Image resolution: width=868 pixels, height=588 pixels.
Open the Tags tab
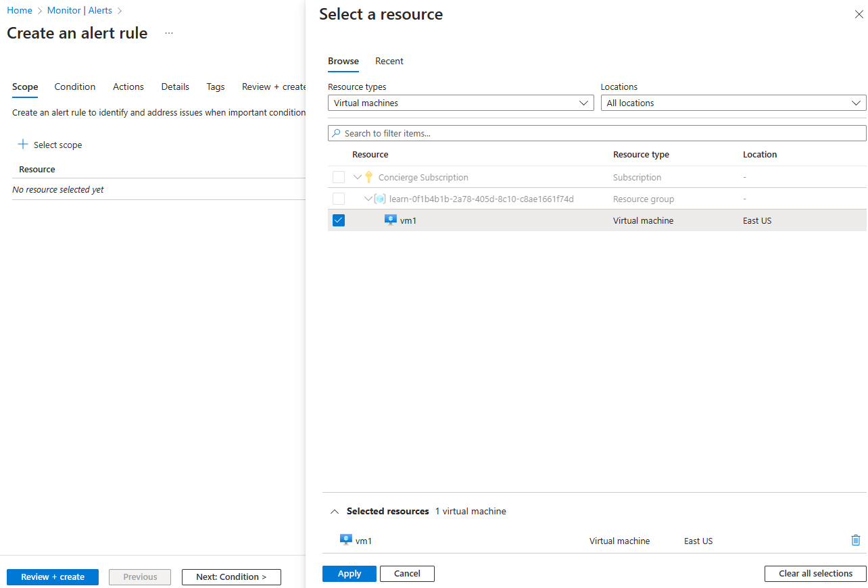click(216, 87)
